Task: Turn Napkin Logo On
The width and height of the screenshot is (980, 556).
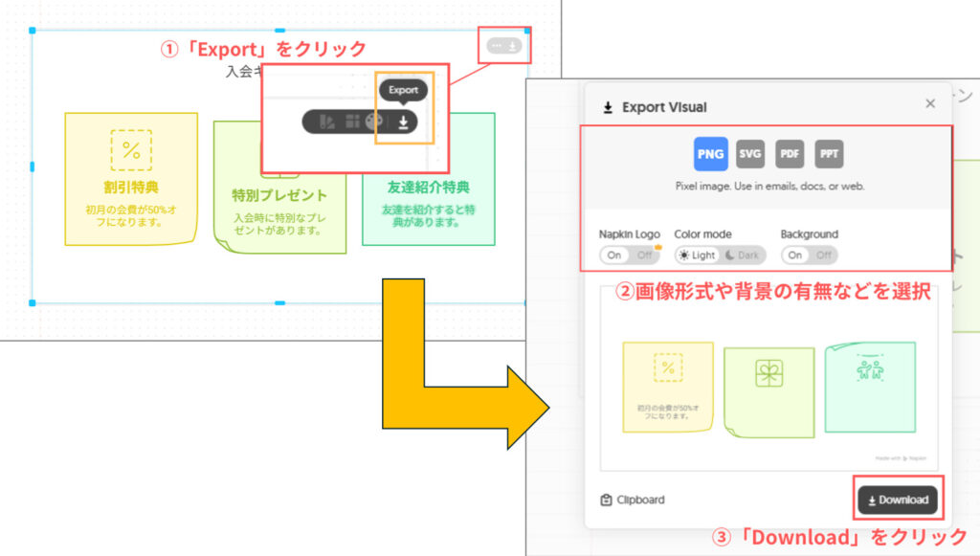Action: pos(614,255)
